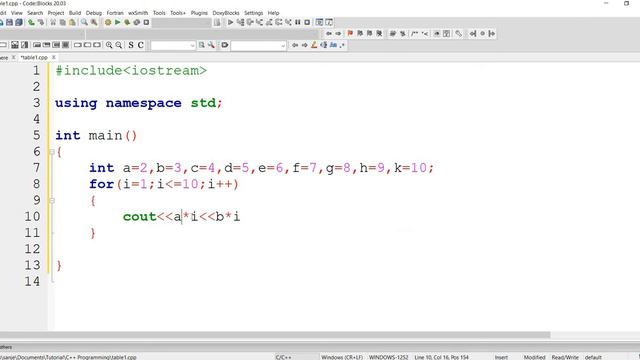This screenshot has height=360, width=640.
Task: Open the Tools+ menu
Action: click(x=178, y=13)
